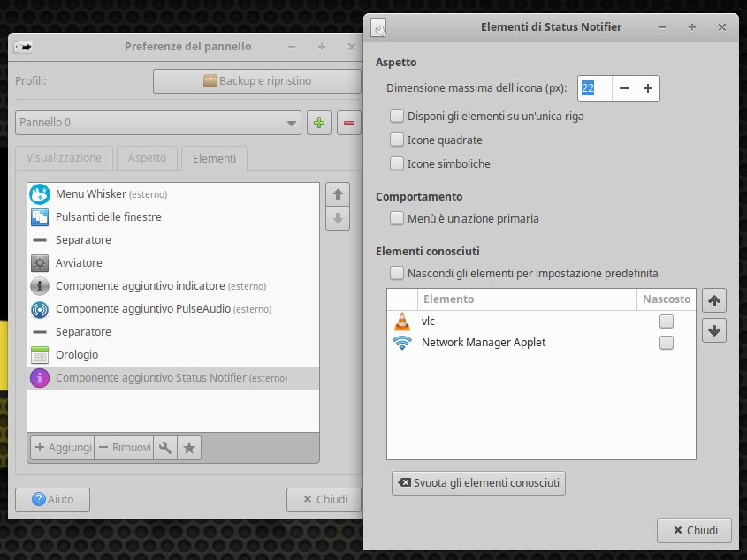747x560 pixels.
Task: Select the Menu Whisker row text
Action: tap(111, 194)
